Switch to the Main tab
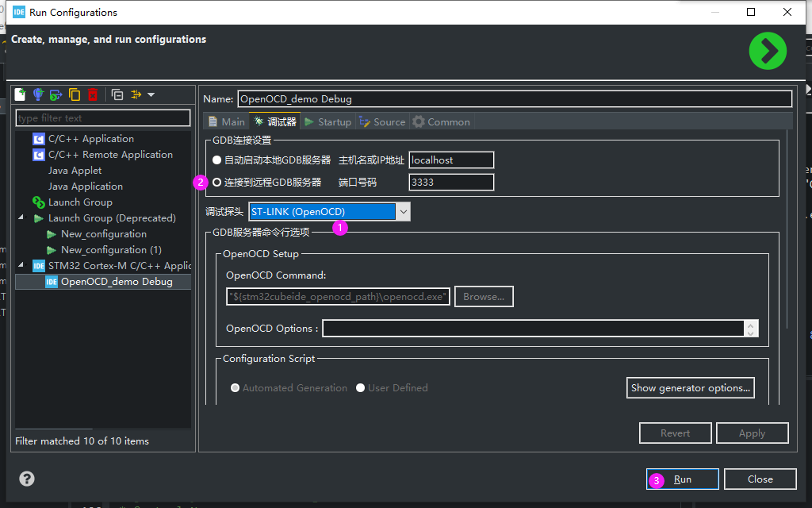812x508 pixels. point(226,121)
